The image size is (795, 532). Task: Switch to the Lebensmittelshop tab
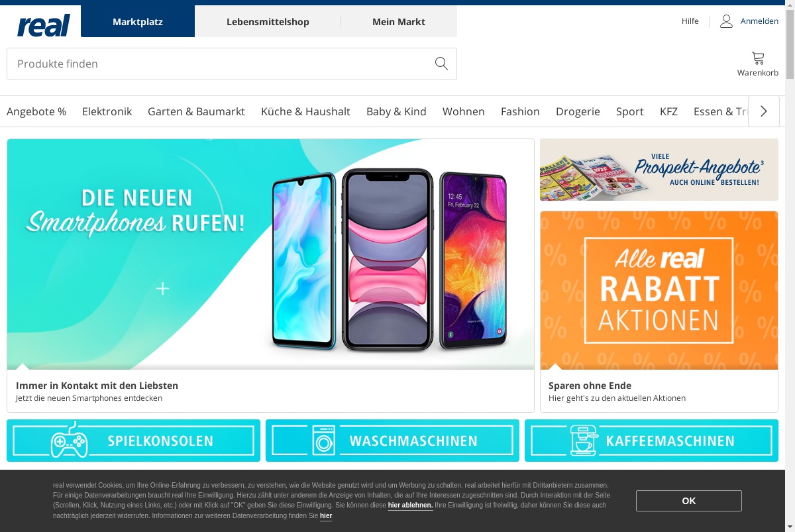point(268,21)
